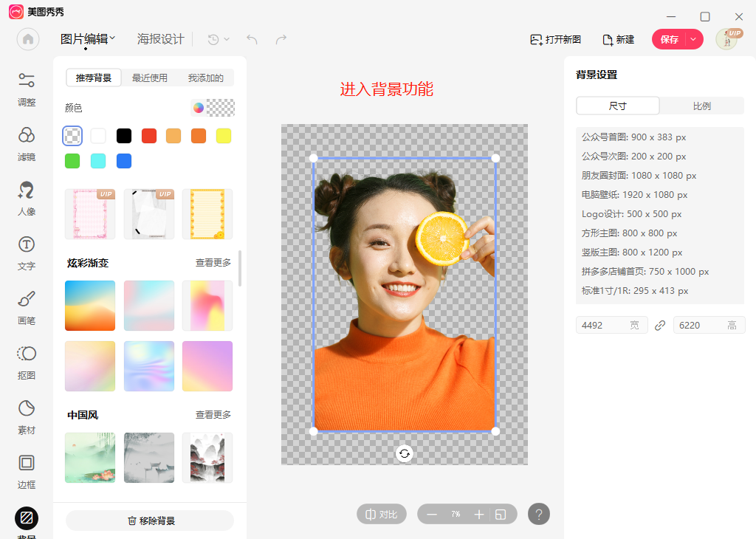
Task: Select the 调整 (Adjust) tool in sidebar
Action: pyautogui.click(x=27, y=90)
